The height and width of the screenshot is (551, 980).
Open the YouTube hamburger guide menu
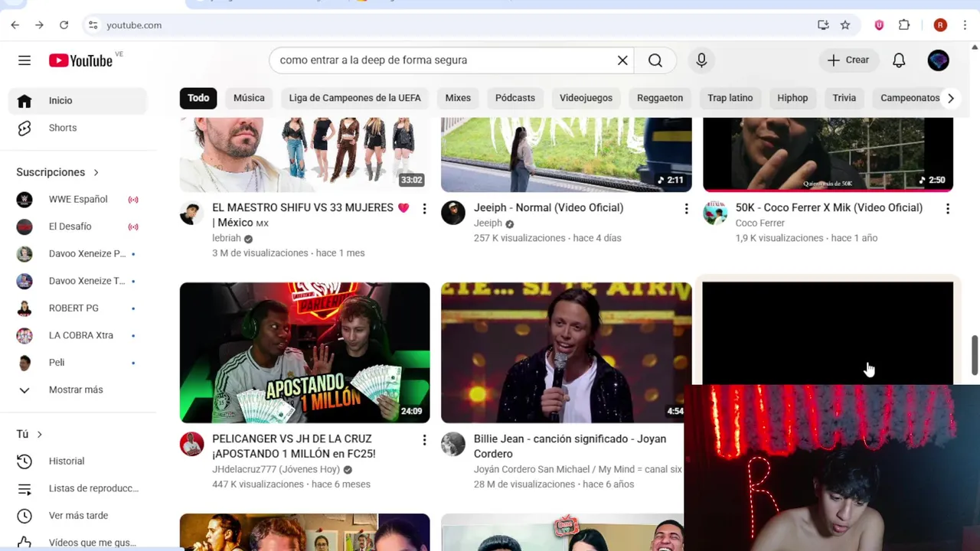24,60
